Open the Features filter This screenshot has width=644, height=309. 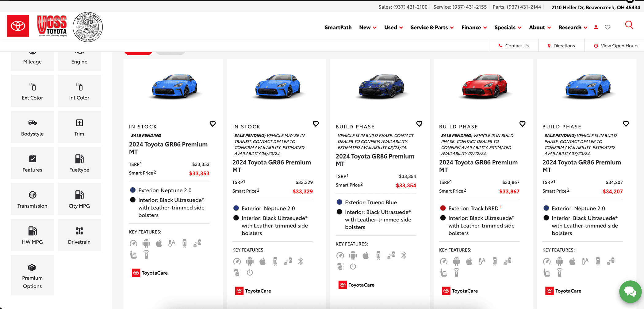pyautogui.click(x=33, y=163)
